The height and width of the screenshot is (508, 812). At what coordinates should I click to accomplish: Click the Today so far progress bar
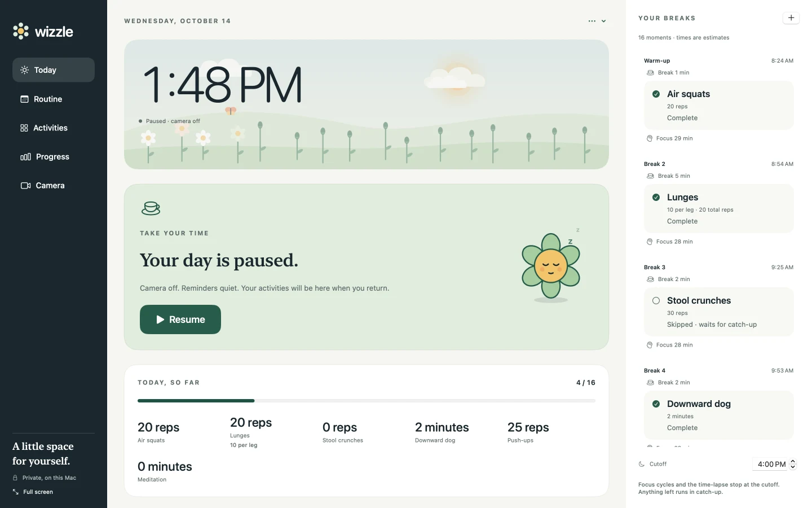coord(367,401)
